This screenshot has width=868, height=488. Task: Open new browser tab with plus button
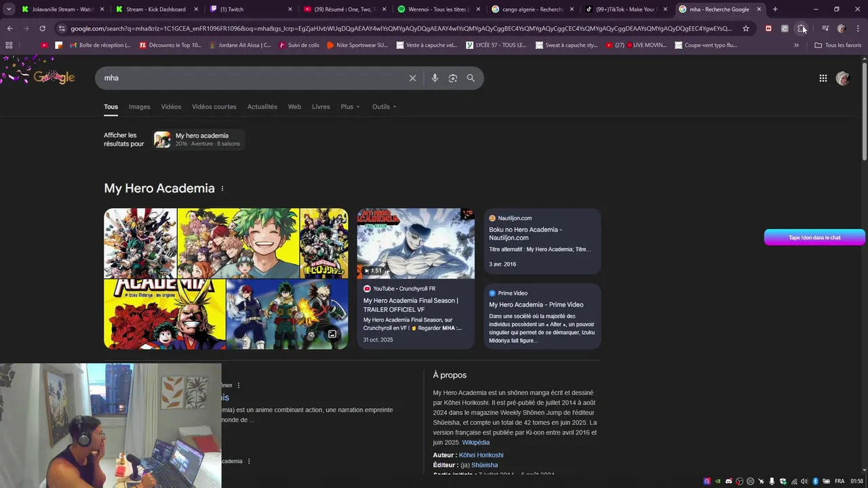click(x=775, y=9)
